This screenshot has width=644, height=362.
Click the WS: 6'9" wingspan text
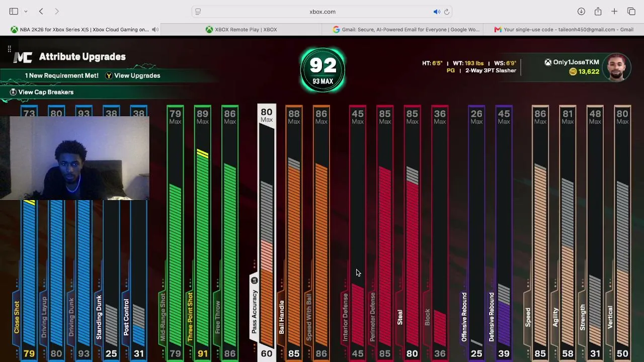coord(505,63)
